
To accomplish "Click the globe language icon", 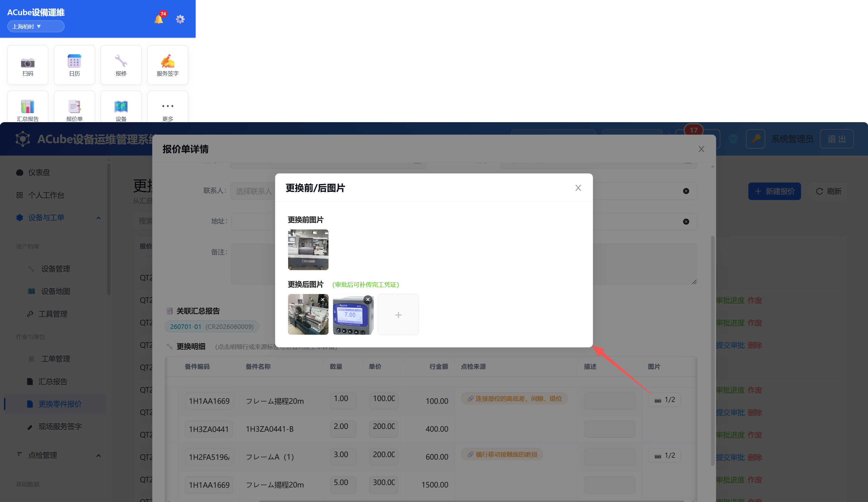I will click(733, 139).
